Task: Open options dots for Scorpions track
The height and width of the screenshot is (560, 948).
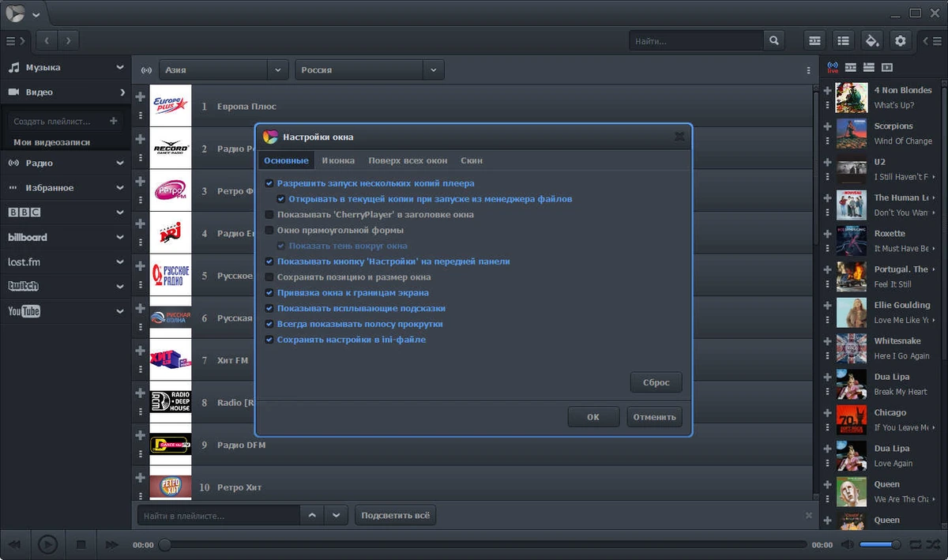Action: [828, 141]
